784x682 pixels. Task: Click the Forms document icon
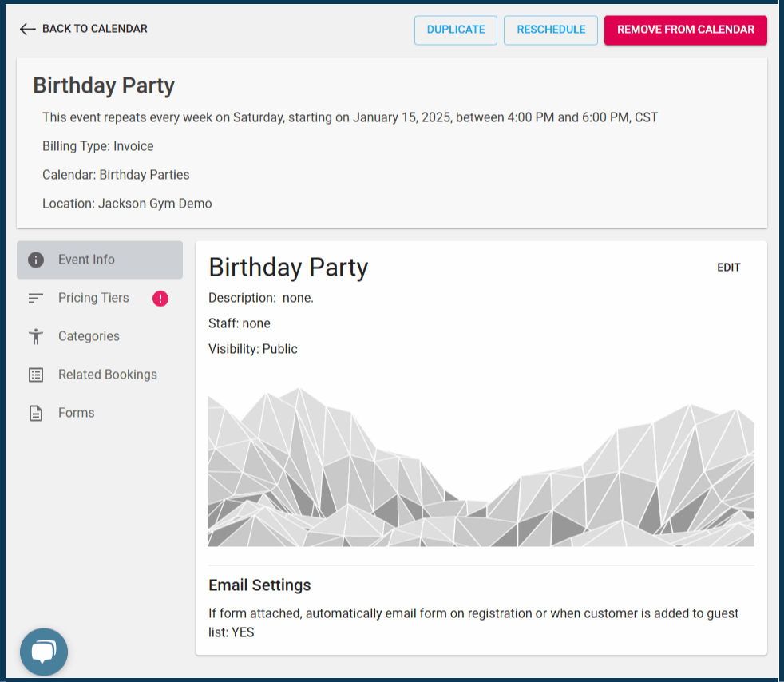pos(36,413)
